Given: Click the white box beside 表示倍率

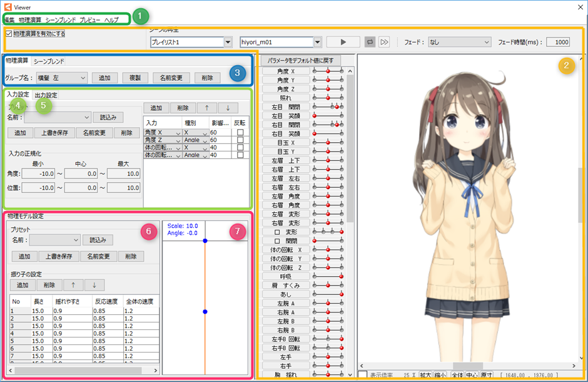Looking at the screenshot, I should point(362,375).
